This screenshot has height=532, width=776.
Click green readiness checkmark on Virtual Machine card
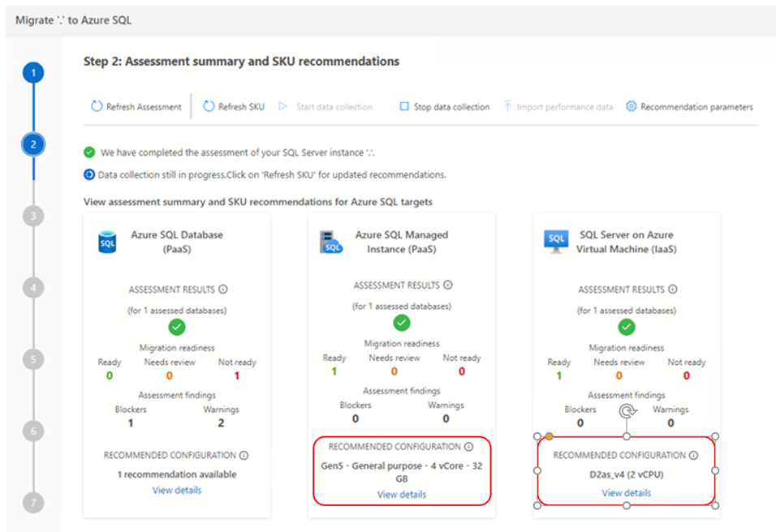coord(627,328)
